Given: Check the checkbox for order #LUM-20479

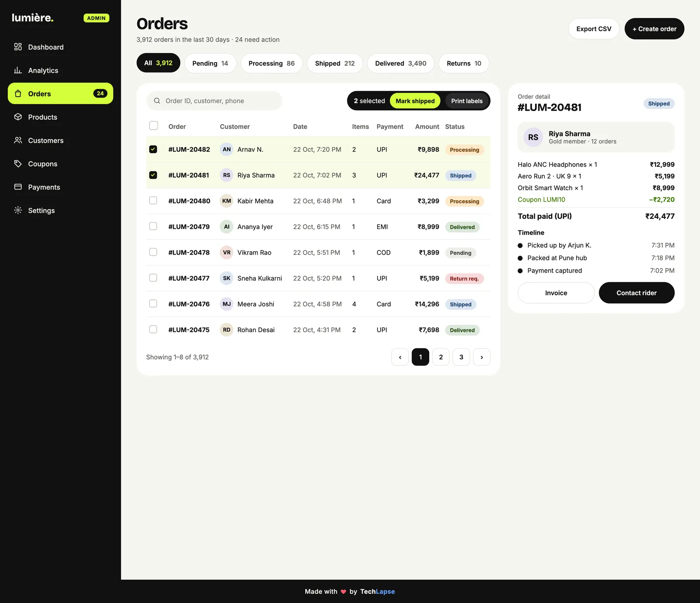Looking at the screenshot, I should (153, 226).
